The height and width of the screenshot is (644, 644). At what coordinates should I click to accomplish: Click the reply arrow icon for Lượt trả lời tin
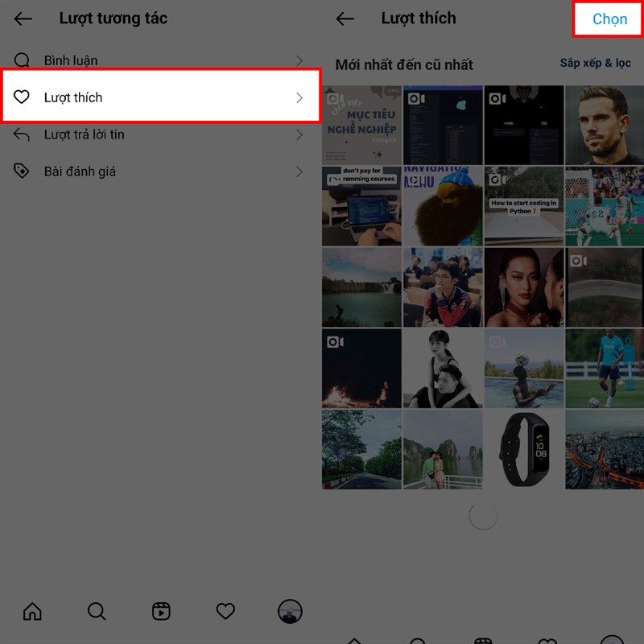tap(21, 134)
